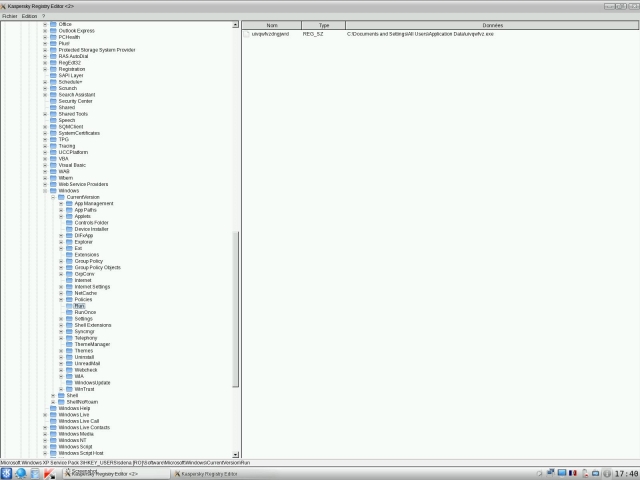
Task: Click the folder icon of Speech
Action: coord(53,120)
